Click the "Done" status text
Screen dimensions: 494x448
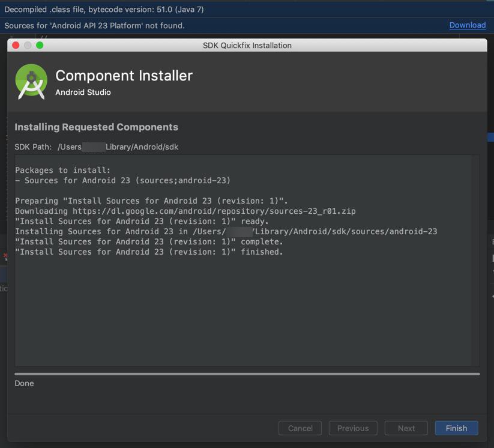(24, 383)
